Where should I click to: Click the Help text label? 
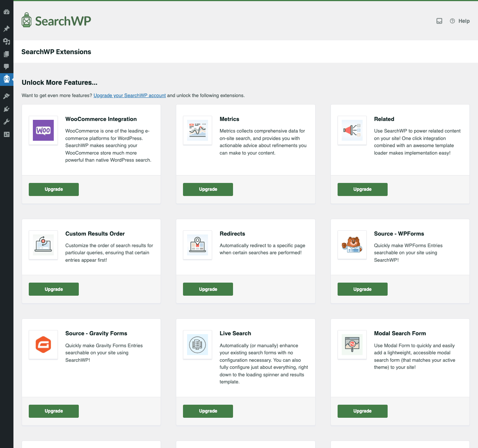click(464, 21)
